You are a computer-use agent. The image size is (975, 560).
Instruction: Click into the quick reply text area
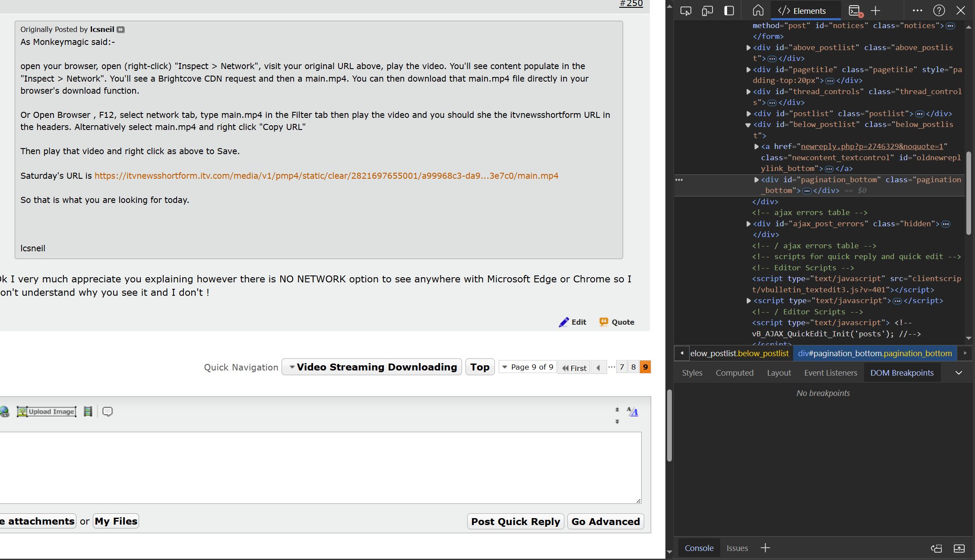pyautogui.click(x=320, y=468)
